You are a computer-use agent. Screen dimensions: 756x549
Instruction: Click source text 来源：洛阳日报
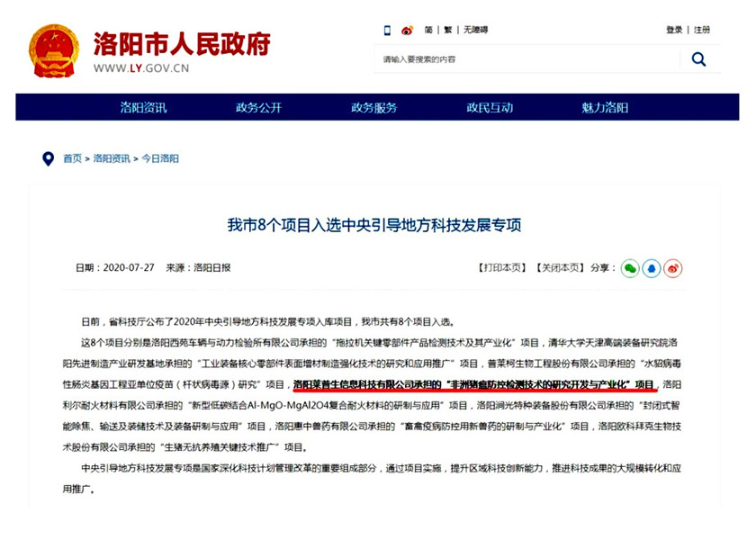click(x=198, y=267)
